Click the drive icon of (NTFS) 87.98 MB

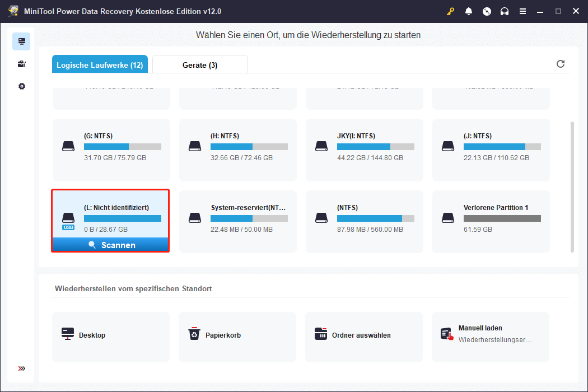[x=321, y=218]
